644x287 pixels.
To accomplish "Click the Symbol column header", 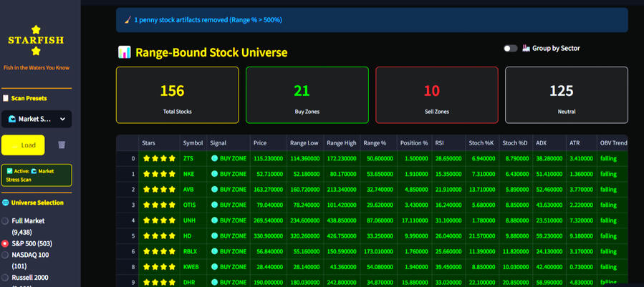I will tap(193, 143).
